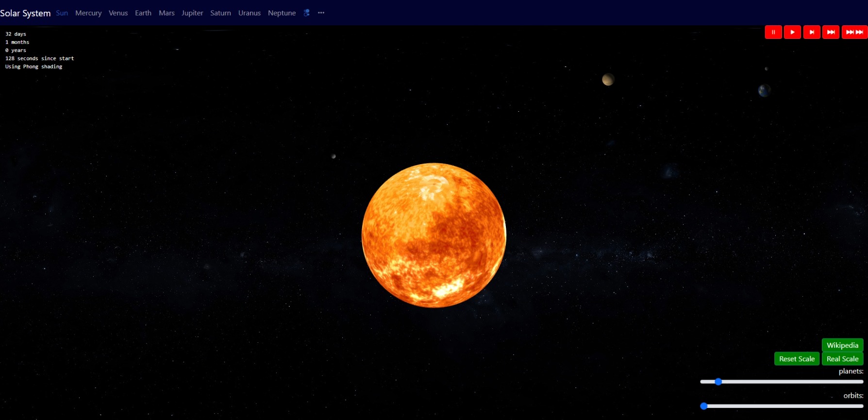Select Jupiter in the navigation bar

(192, 13)
